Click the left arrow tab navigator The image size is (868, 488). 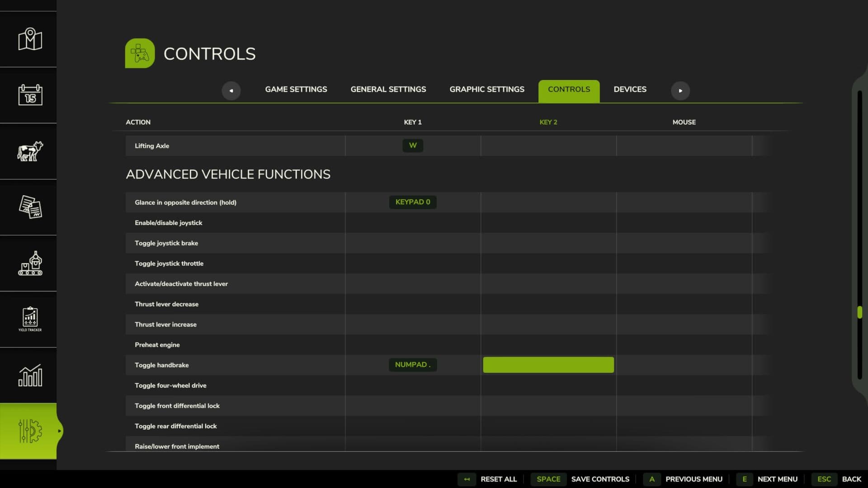[231, 90]
